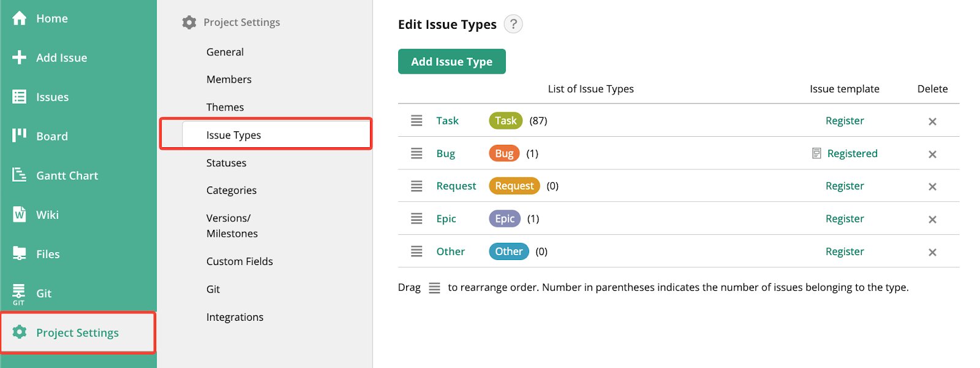Click the Files icon in sidebar
The image size is (980, 368).
pyautogui.click(x=20, y=253)
